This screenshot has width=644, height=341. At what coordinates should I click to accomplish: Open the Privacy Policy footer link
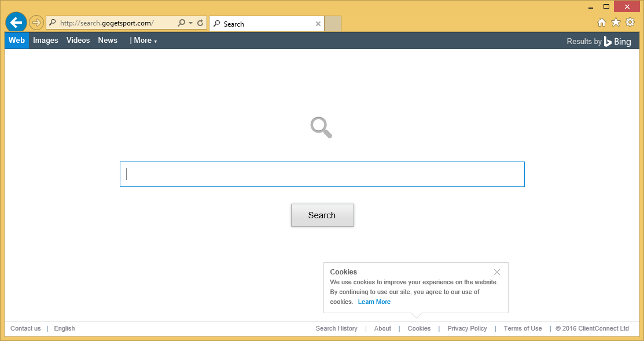click(467, 328)
